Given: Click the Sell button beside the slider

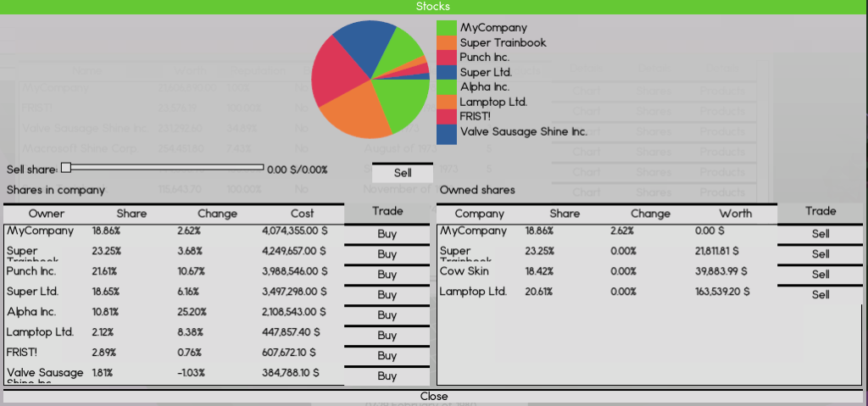Looking at the screenshot, I should point(403,173).
